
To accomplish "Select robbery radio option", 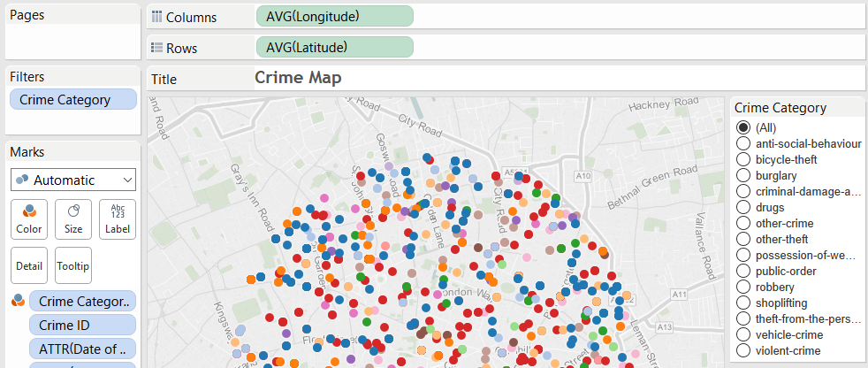I will (742, 287).
